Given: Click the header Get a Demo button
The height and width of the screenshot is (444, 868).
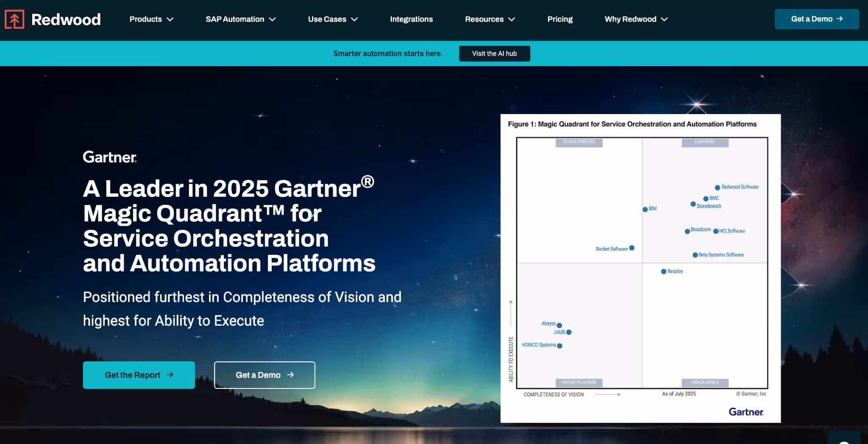Looking at the screenshot, I should (x=817, y=19).
